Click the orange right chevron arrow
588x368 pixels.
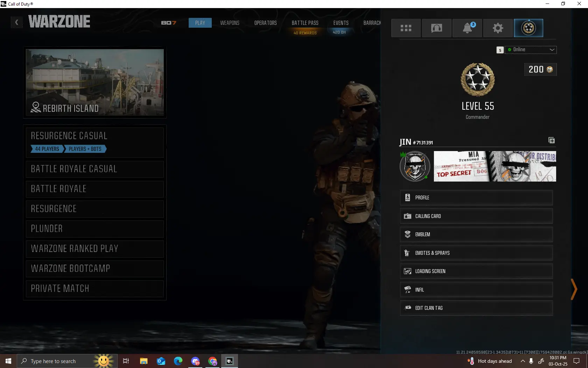tap(574, 289)
